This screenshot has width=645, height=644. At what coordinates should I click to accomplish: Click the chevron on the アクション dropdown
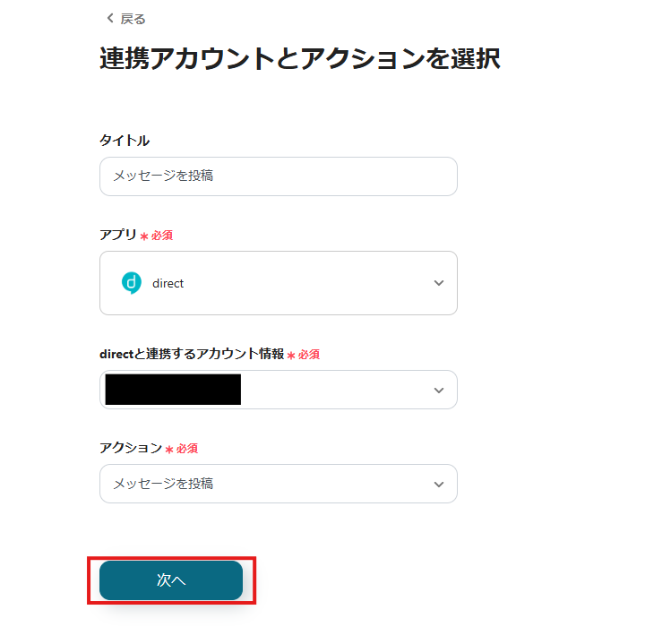click(439, 484)
